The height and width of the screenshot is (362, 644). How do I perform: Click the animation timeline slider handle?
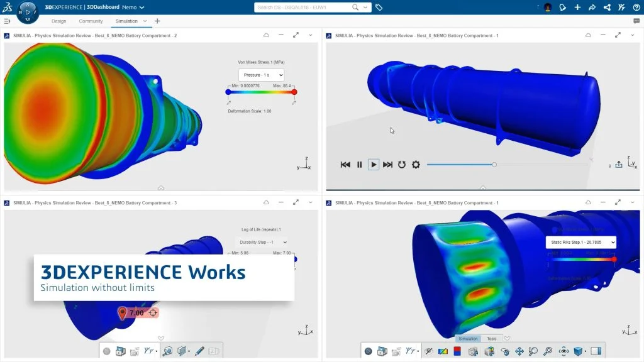click(x=494, y=165)
